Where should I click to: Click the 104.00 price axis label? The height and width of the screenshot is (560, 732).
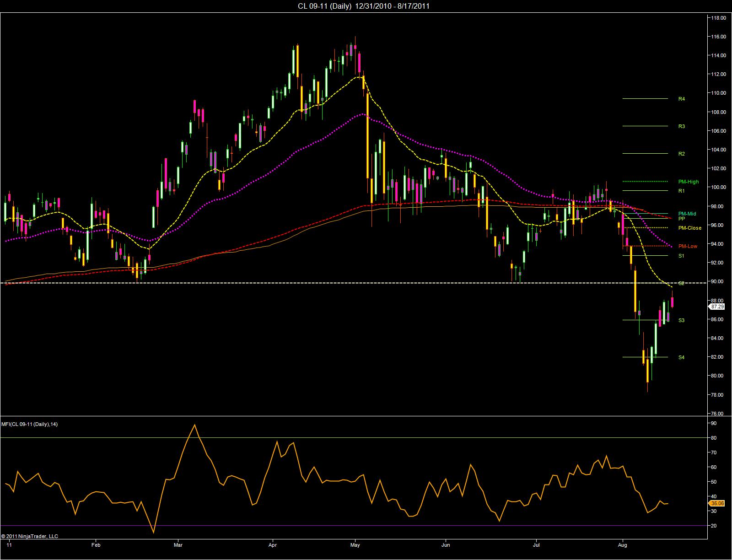[x=718, y=150]
